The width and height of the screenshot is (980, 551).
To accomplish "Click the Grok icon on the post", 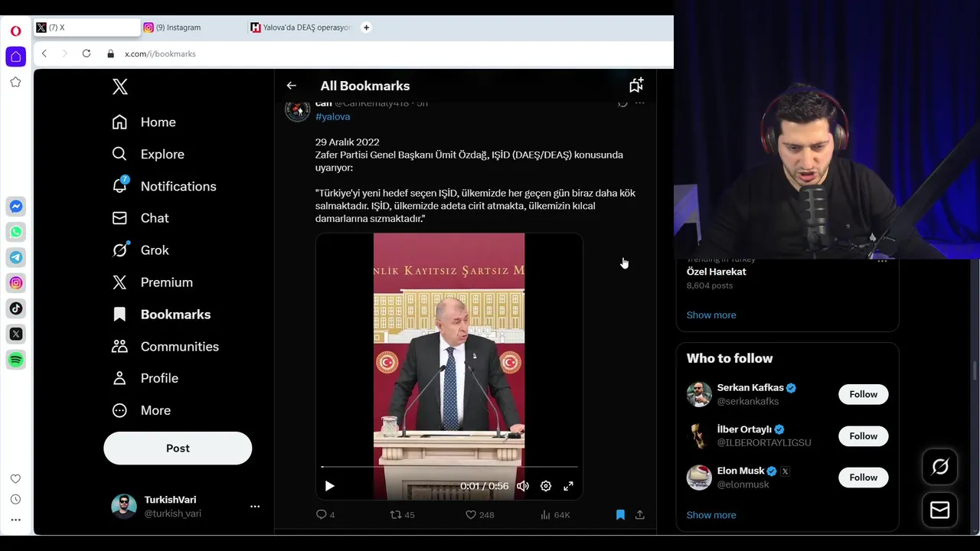I will click(x=622, y=103).
